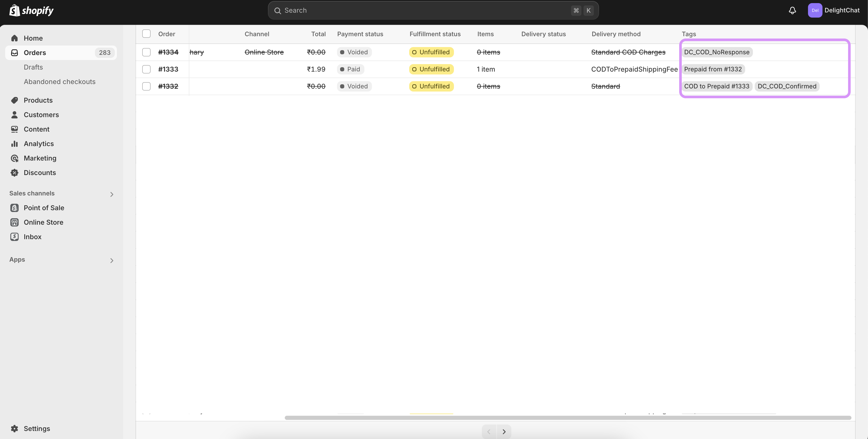Click the Products tag icon
868x439 pixels.
(14, 100)
